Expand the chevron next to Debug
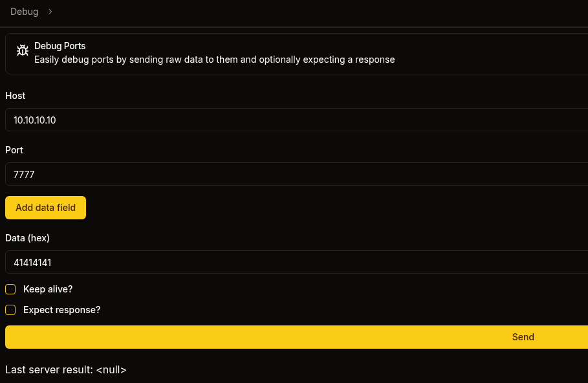Image resolution: width=588 pixels, height=383 pixels. 49,12
